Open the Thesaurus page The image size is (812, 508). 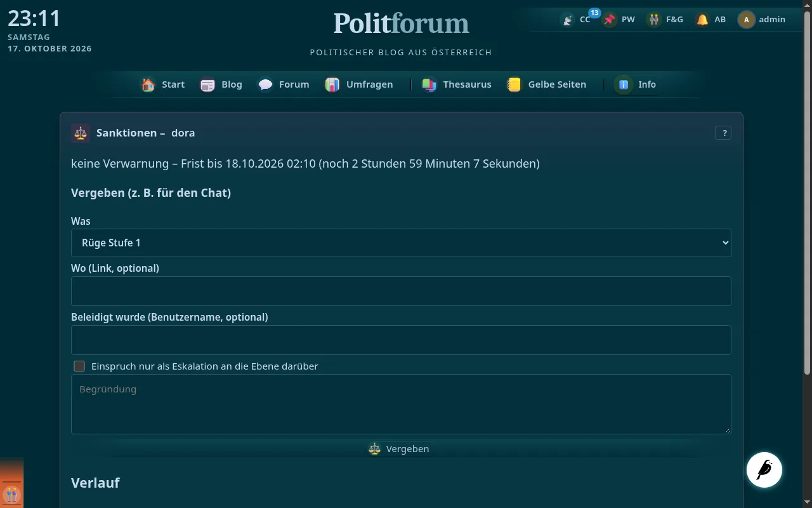click(x=457, y=84)
